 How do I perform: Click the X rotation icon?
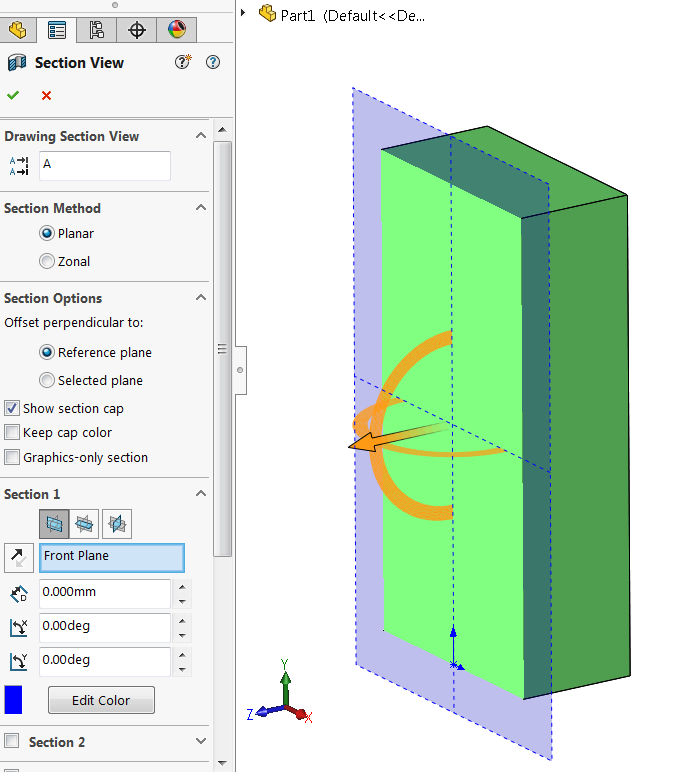click(x=19, y=628)
